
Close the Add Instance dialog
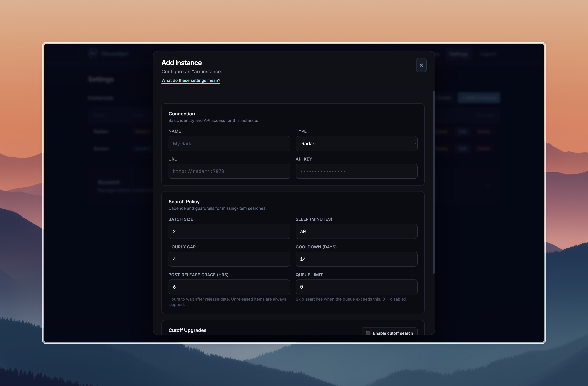tap(421, 65)
